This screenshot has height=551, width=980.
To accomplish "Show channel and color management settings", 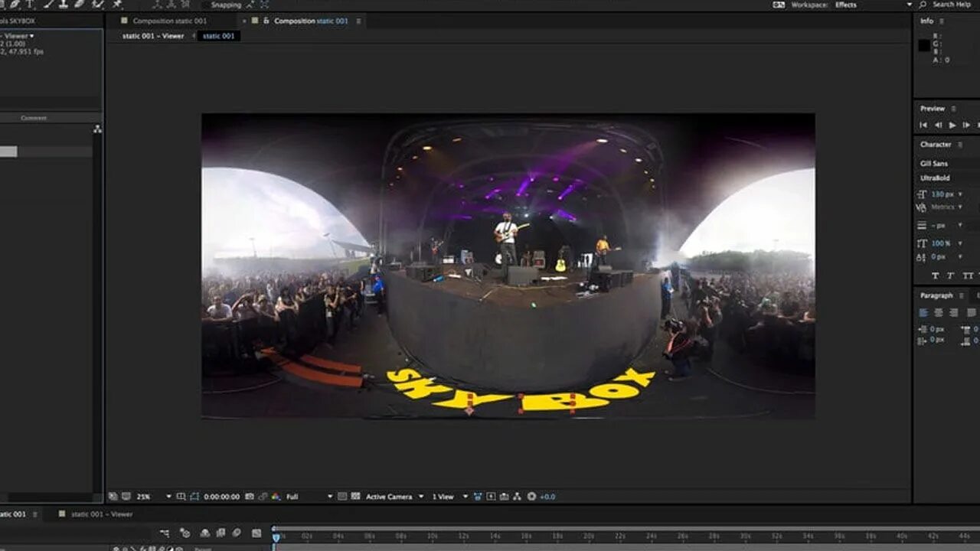I will click(x=276, y=497).
